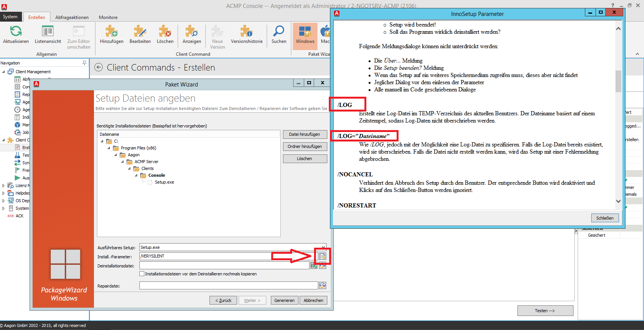Image resolution: width=644 pixels, height=330 pixels.
Task: Click the help question mark in the ACMP Console title bar
Action: point(613,5)
